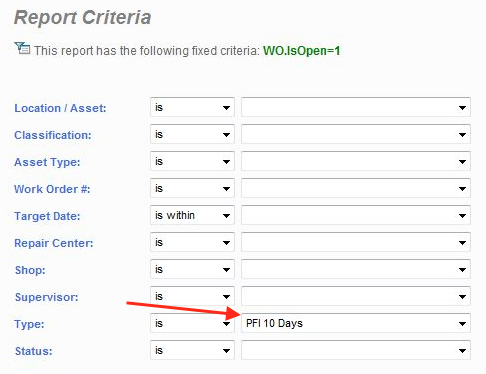
Task: Open the Shop operator dropdown
Action: [x=192, y=270]
